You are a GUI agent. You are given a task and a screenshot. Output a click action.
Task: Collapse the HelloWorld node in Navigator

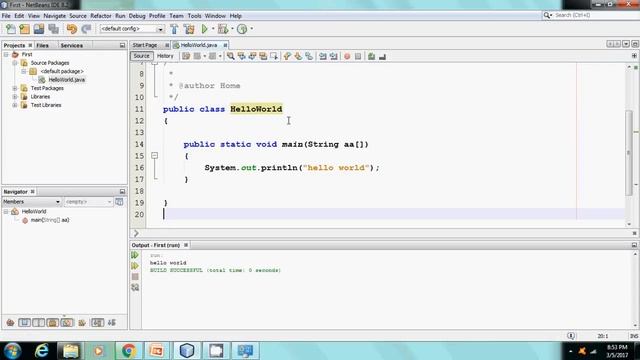(6, 211)
